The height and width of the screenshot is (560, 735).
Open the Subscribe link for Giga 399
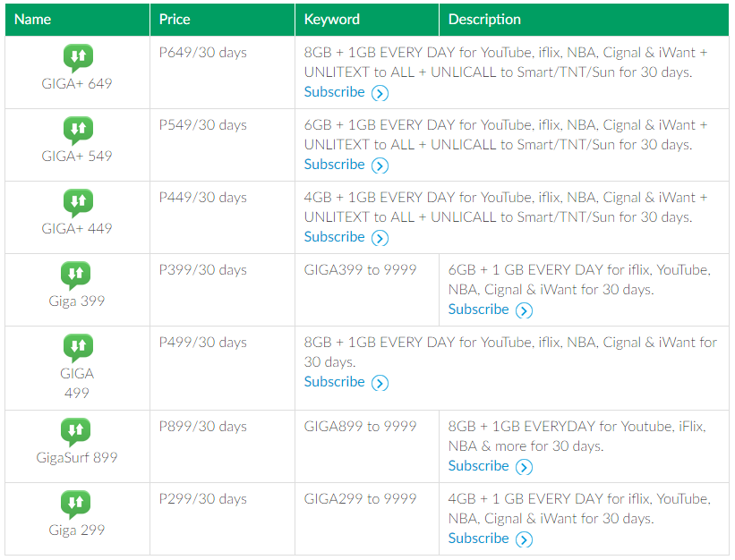tap(478, 310)
